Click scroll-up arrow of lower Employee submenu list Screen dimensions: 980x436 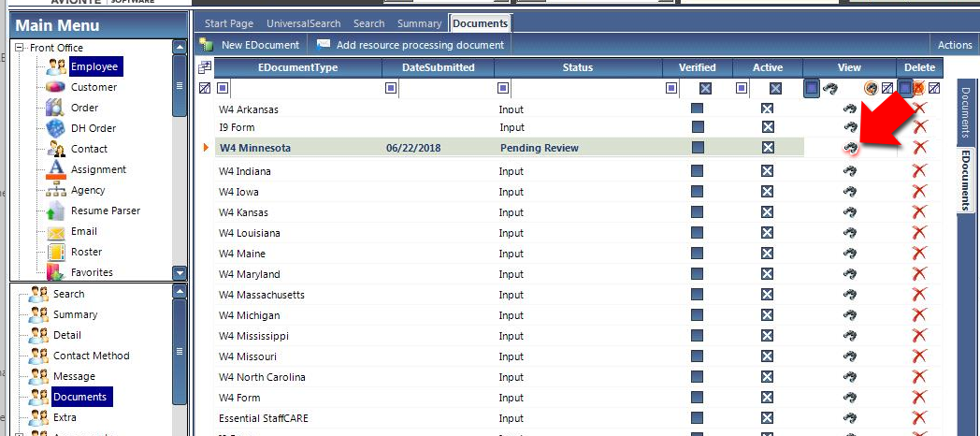click(180, 291)
